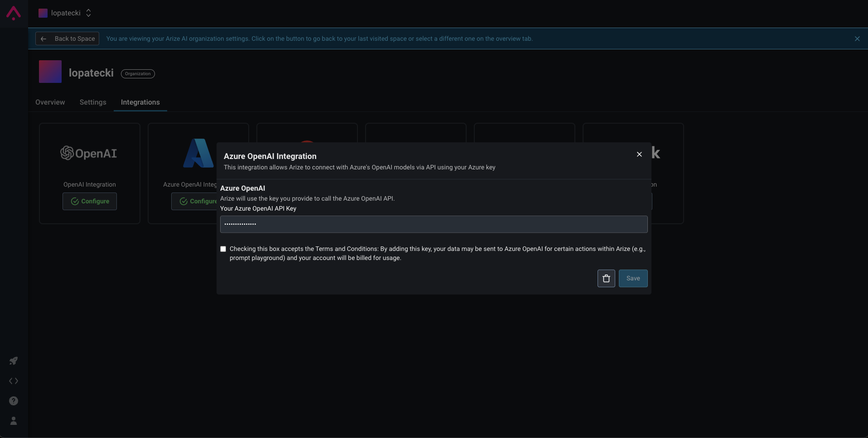Image resolution: width=868 pixels, height=438 pixels.
Task: Click the lopatecki organization heading
Action: 91,73
